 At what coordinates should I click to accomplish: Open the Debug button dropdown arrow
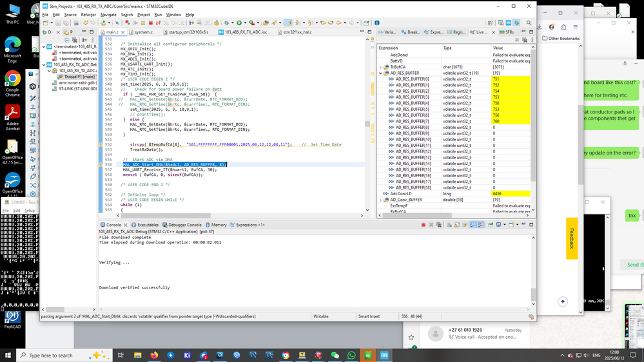click(x=233, y=23)
